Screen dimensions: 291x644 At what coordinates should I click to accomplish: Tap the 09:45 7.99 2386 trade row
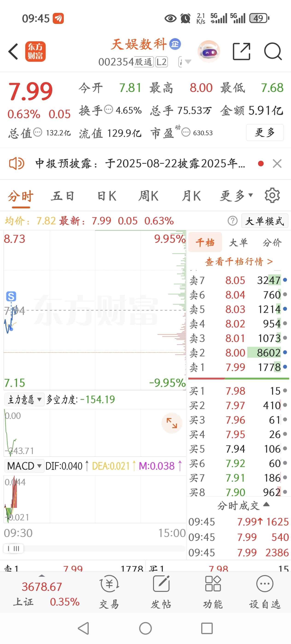(239, 552)
